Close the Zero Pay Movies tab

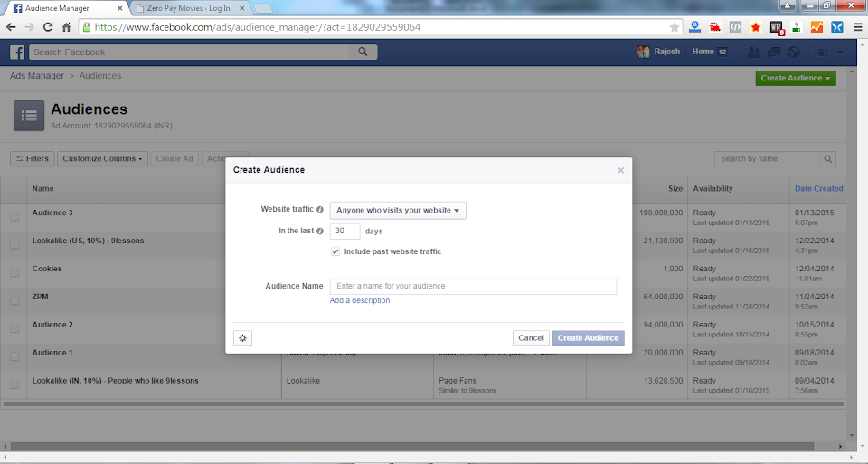pos(242,8)
